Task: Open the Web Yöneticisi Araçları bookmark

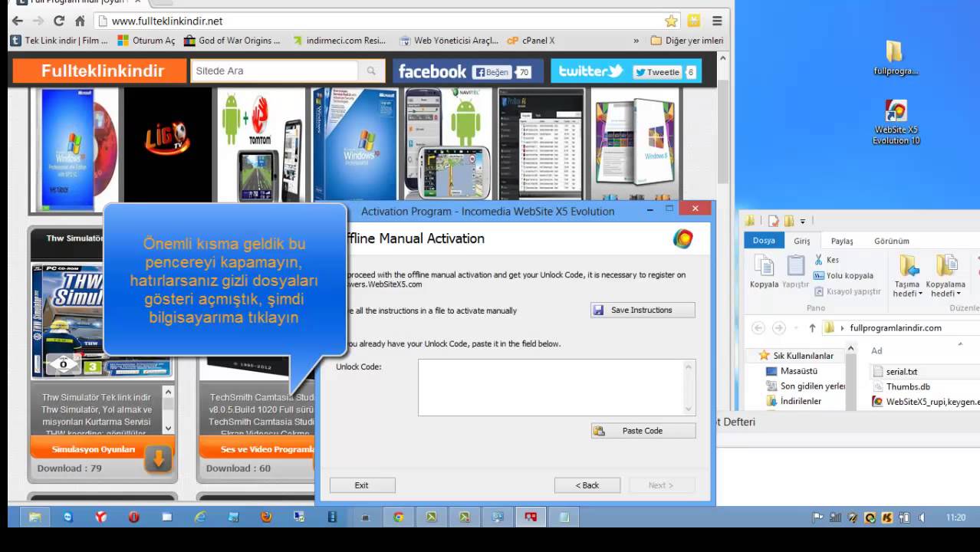Action: click(449, 41)
